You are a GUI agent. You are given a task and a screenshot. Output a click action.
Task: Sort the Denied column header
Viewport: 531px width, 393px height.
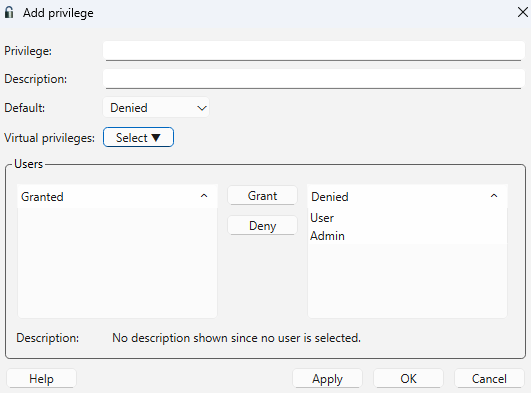point(407,196)
